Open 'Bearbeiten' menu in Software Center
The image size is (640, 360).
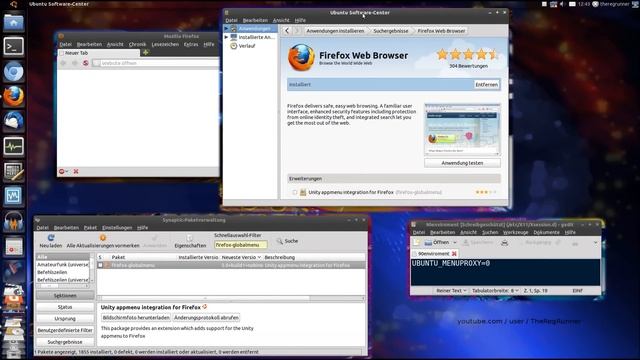255,20
